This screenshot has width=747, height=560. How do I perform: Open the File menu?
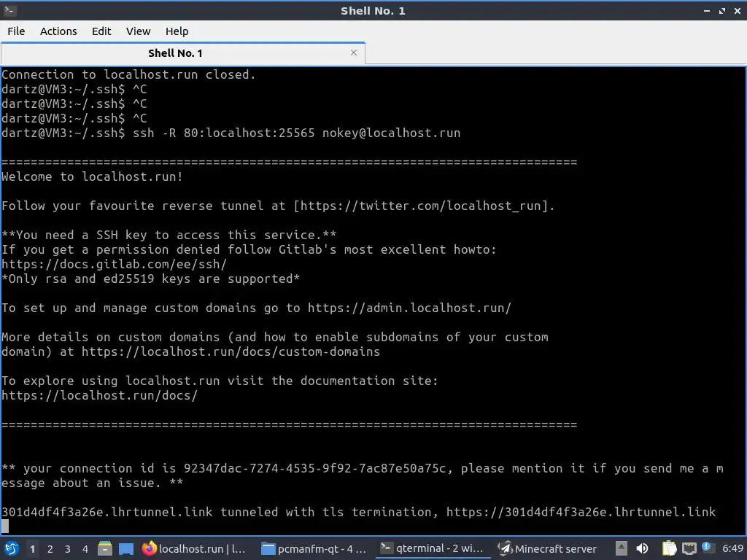tap(16, 31)
